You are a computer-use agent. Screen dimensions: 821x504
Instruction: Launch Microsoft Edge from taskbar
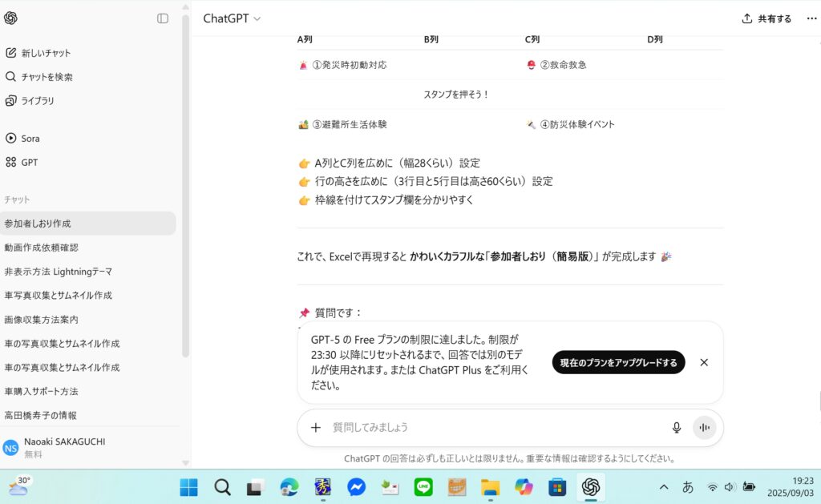pos(289,487)
